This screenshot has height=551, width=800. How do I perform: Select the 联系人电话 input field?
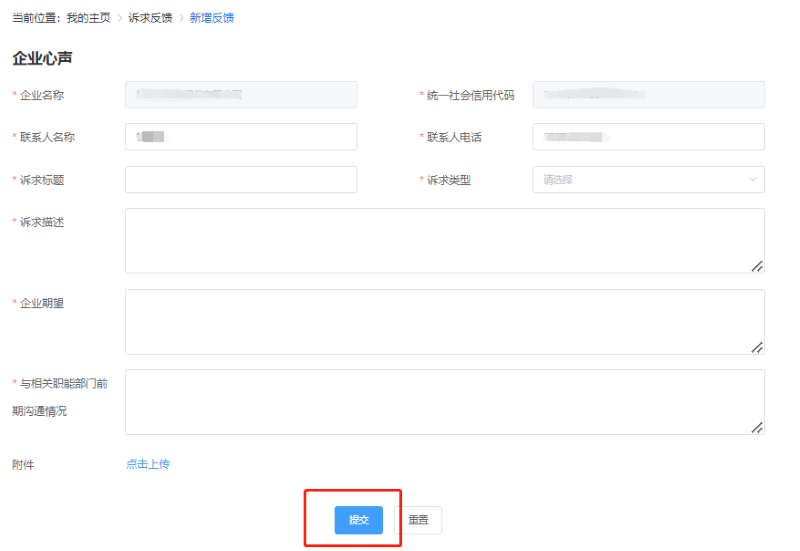pos(648,137)
